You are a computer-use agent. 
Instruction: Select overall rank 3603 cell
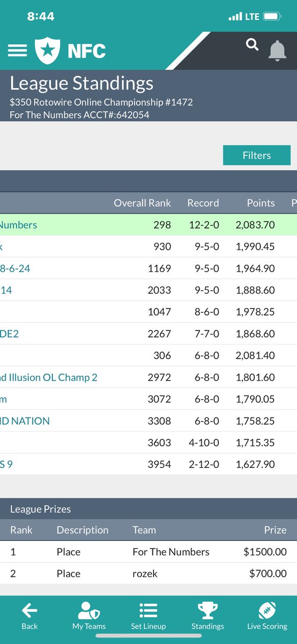(x=159, y=443)
